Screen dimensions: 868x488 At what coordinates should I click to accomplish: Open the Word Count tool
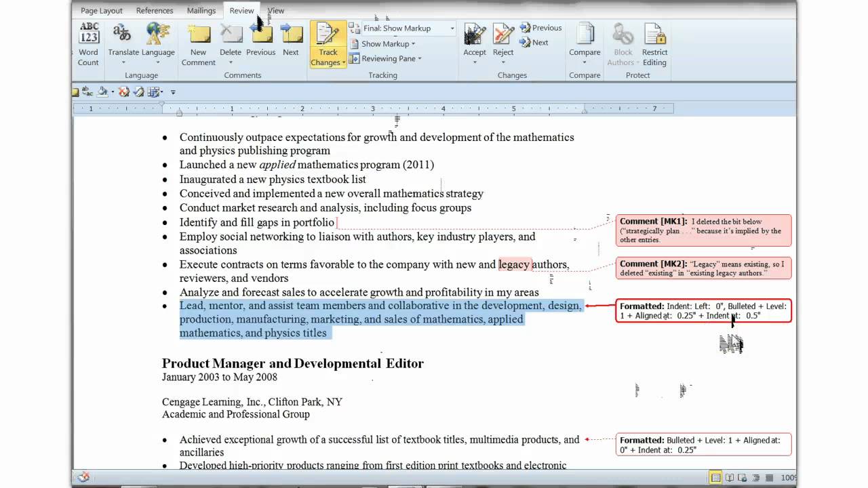click(88, 45)
